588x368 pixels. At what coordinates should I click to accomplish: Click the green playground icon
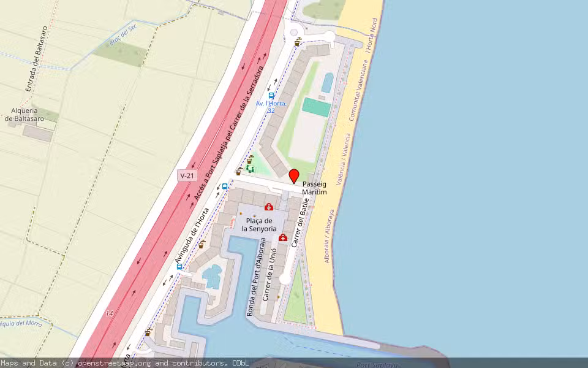tap(249, 169)
